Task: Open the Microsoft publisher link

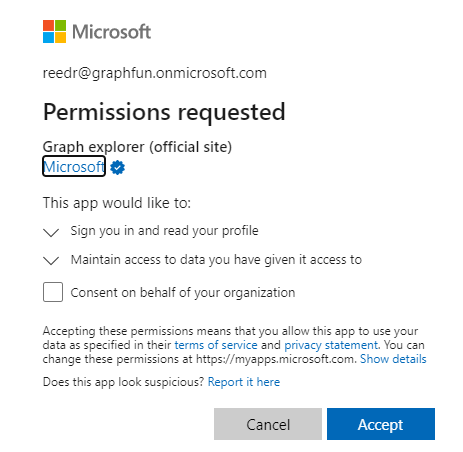Action: click(x=74, y=166)
